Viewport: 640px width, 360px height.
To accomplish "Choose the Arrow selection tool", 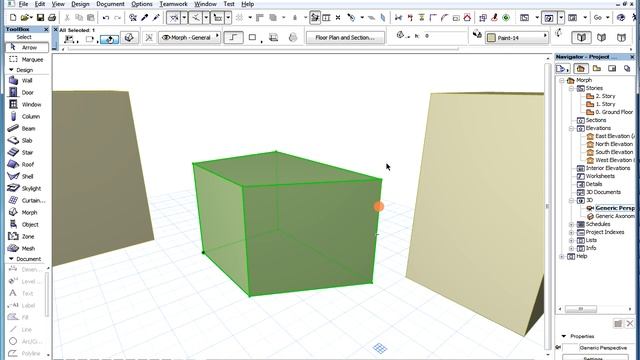I will [x=27, y=47].
